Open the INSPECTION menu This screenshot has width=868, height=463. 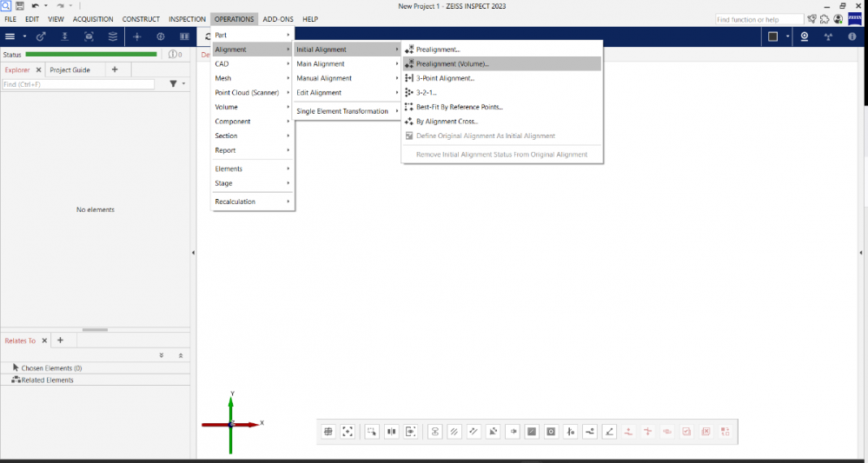click(187, 19)
